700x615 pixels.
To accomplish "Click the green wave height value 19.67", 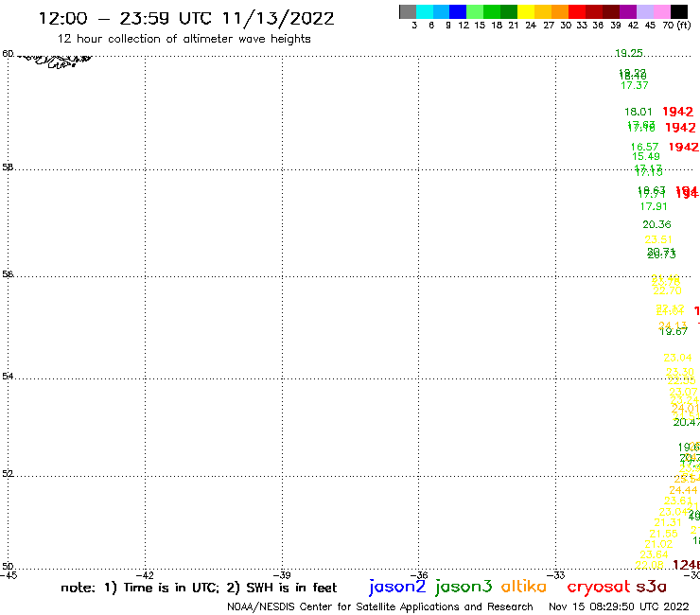I will pyautogui.click(x=674, y=331).
